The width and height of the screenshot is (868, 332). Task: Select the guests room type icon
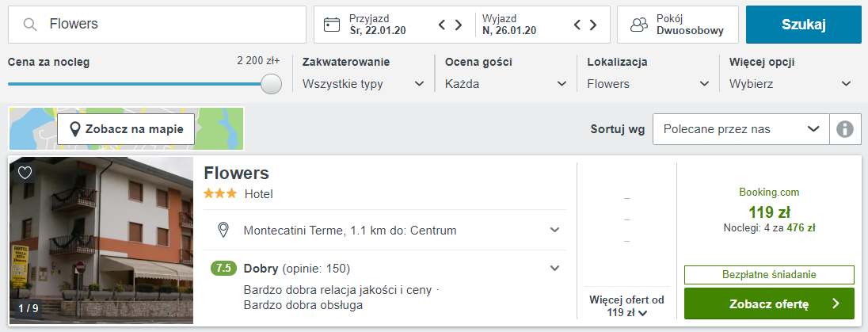click(x=639, y=25)
